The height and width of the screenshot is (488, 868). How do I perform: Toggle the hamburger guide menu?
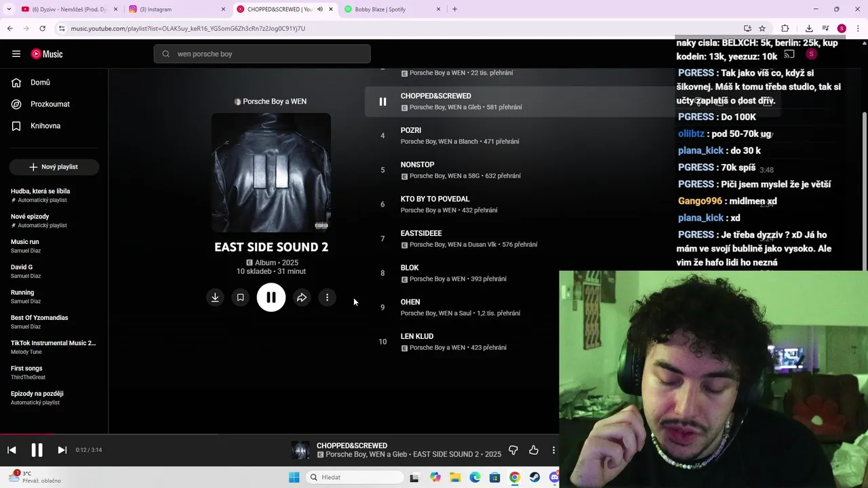coord(16,54)
